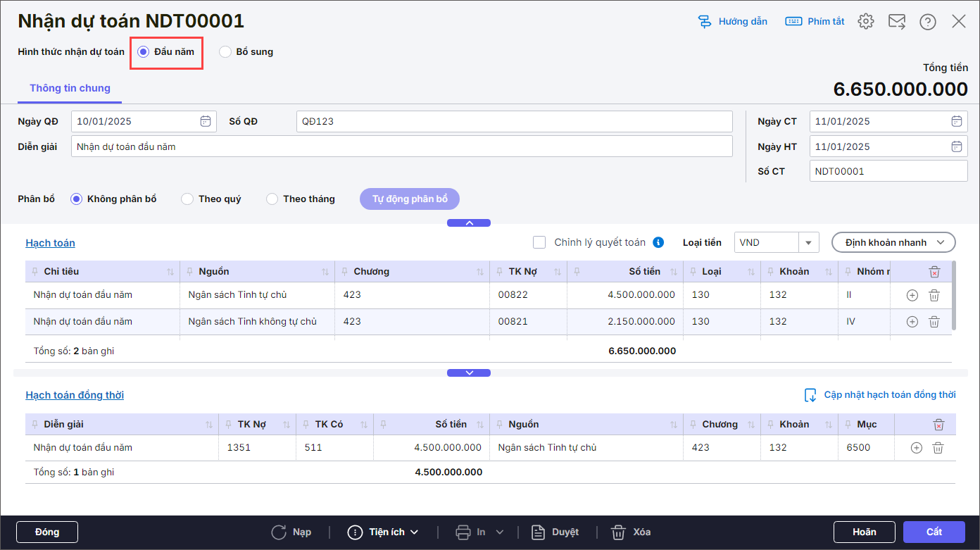Click the mail feedback icon

click(896, 22)
